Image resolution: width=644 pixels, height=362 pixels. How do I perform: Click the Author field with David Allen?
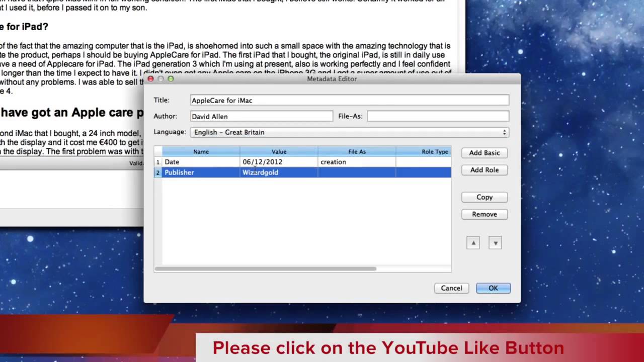262,116
